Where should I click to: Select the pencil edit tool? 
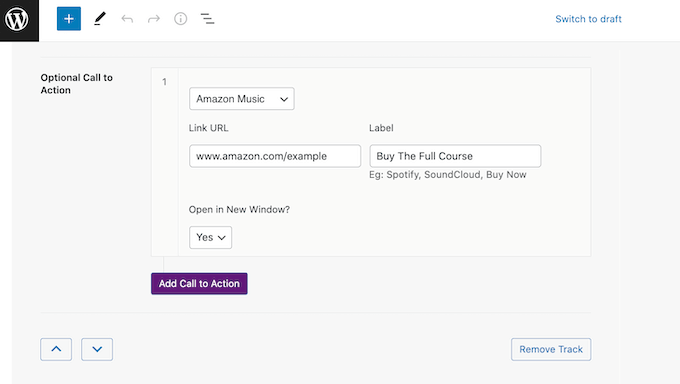pos(100,19)
